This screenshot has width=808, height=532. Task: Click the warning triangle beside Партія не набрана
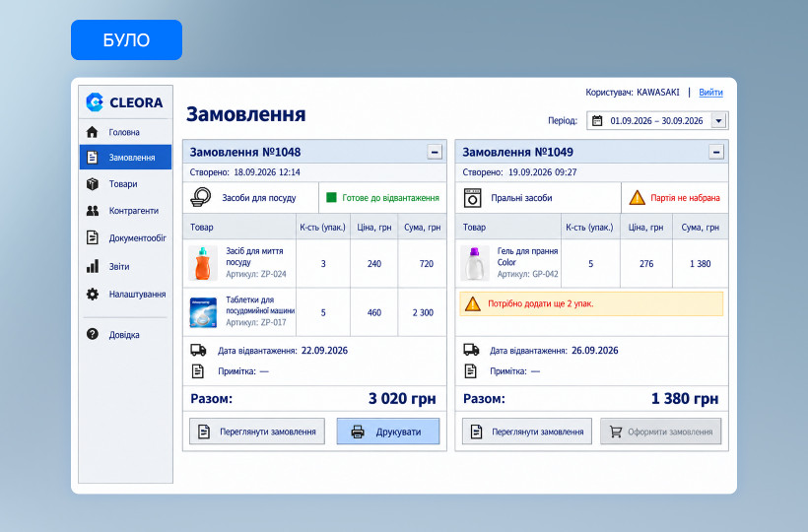(x=637, y=198)
